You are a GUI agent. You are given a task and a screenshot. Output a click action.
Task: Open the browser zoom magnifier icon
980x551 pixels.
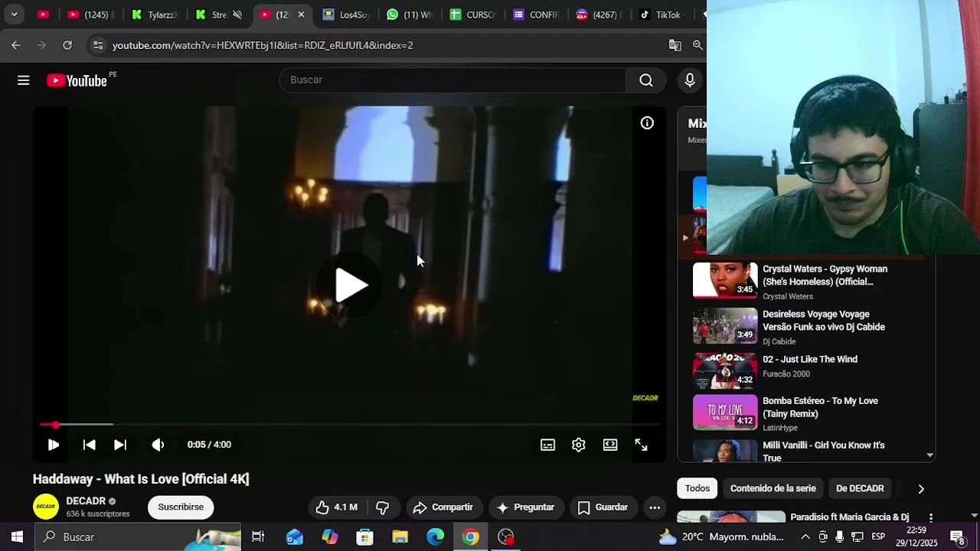tap(697, 45)
